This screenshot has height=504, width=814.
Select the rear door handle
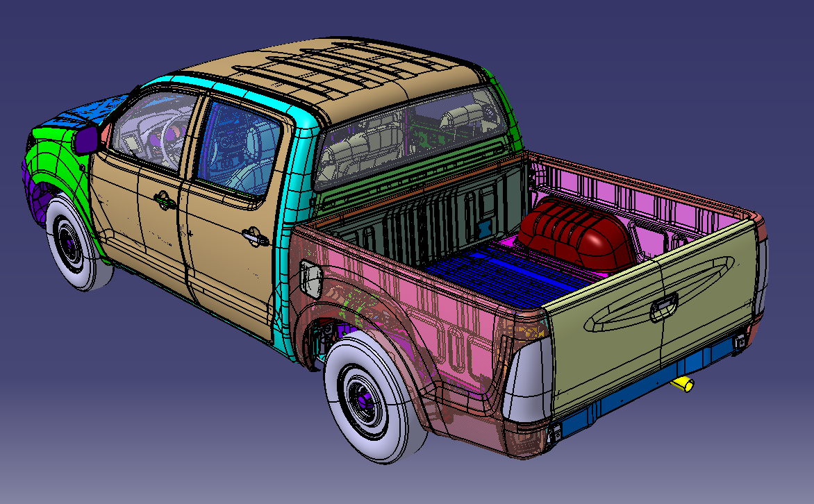point(255,237)
